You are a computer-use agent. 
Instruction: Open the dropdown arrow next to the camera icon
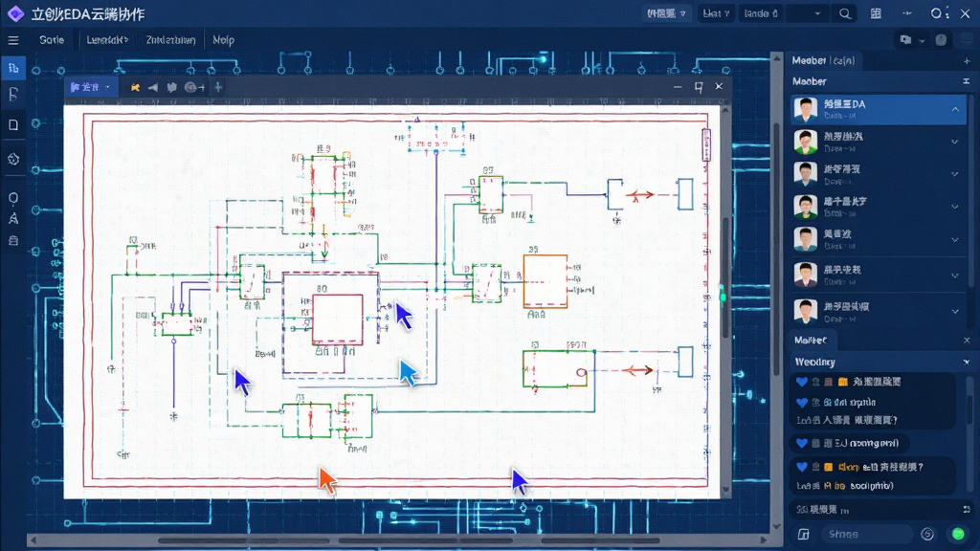tap(922, 40)
